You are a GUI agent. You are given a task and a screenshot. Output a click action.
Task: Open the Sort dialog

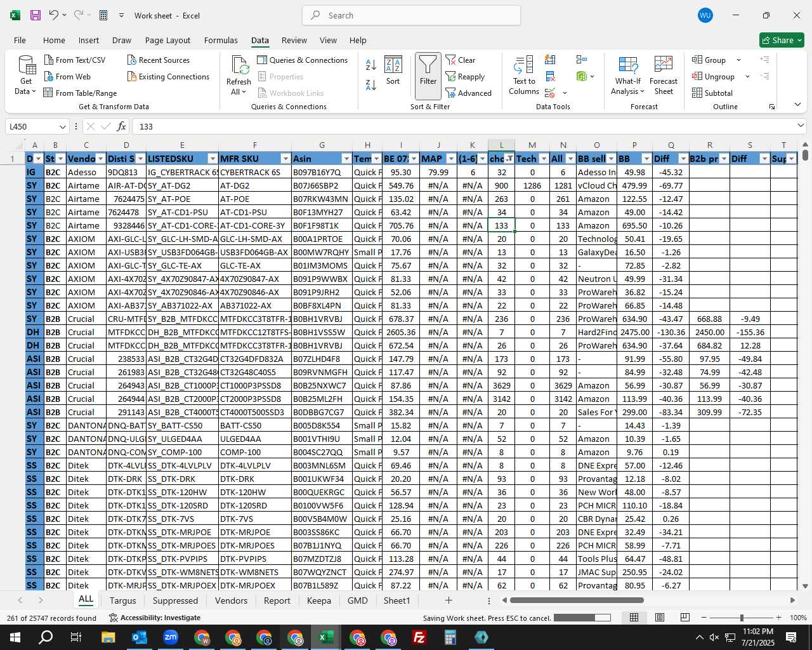[x=393, y=70]
